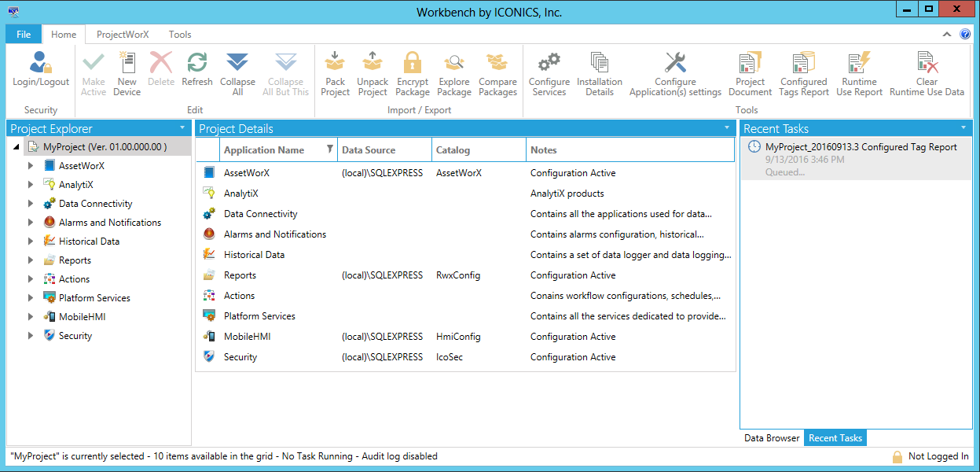
Task: Switch to the Data Browser tab
Action: (x=772, y=438)
